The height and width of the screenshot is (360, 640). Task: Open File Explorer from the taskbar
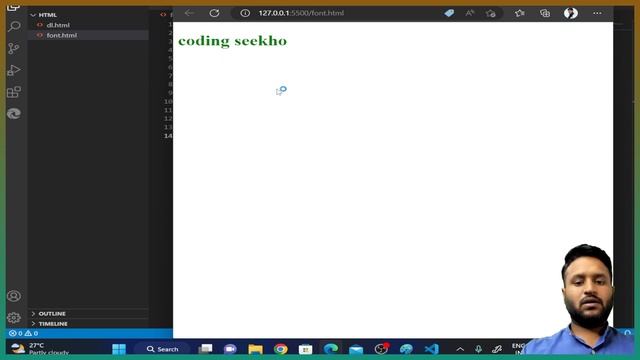click(256, 349)
